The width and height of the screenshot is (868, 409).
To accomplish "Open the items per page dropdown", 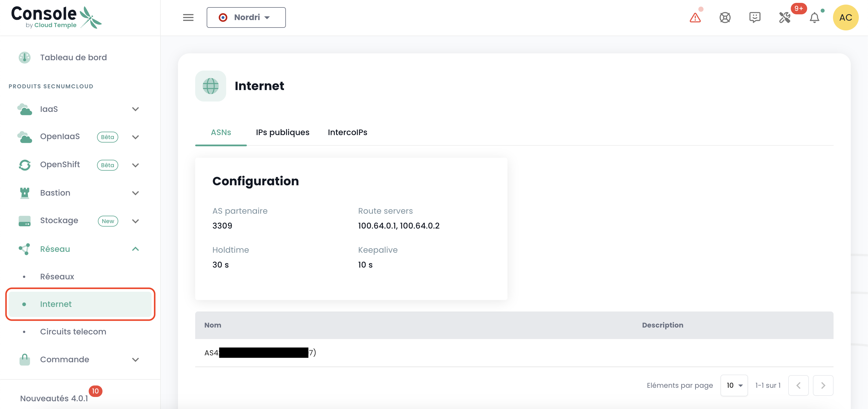I will tap(734, 385).
